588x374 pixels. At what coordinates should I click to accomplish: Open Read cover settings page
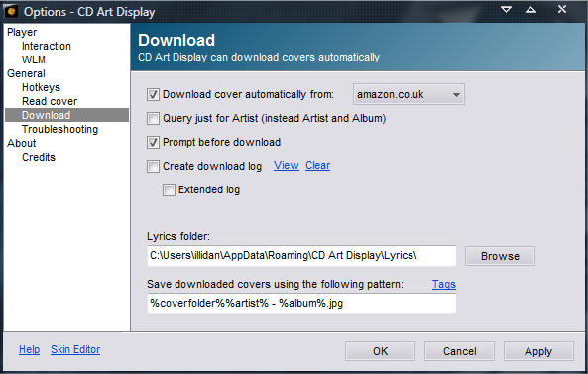pos(50,101)
